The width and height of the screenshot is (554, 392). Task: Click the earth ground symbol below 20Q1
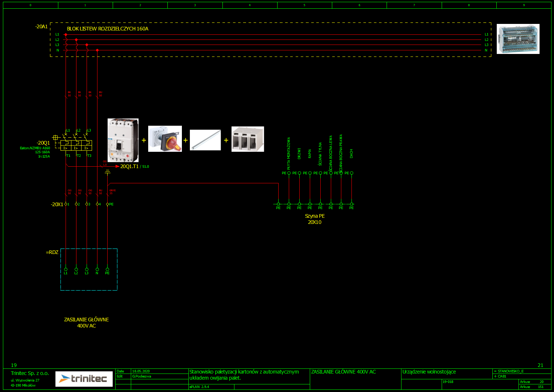coord(107,172)
